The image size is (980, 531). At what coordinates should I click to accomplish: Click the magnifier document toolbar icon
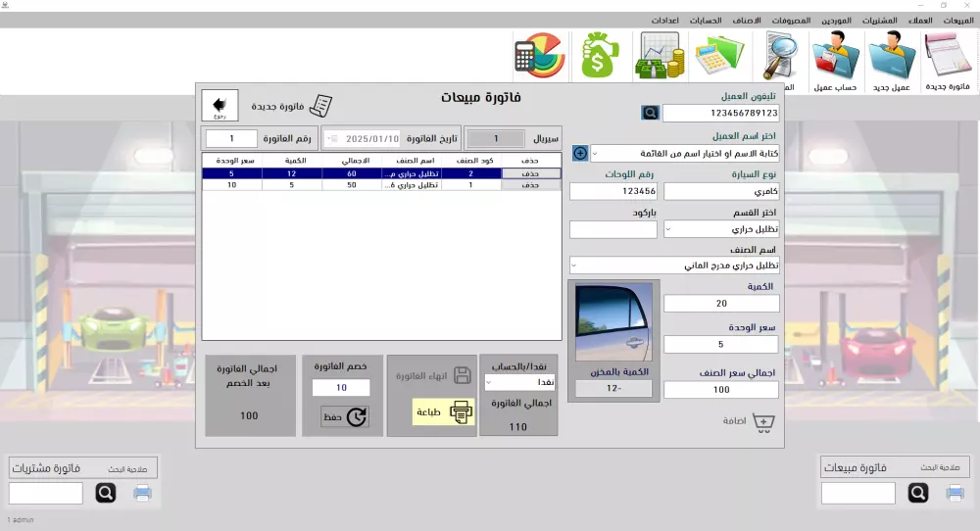(x=781, y=56)
